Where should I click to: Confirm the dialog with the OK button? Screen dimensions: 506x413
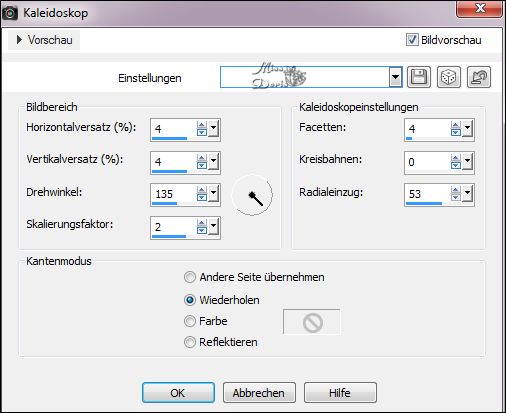(178, 393)
